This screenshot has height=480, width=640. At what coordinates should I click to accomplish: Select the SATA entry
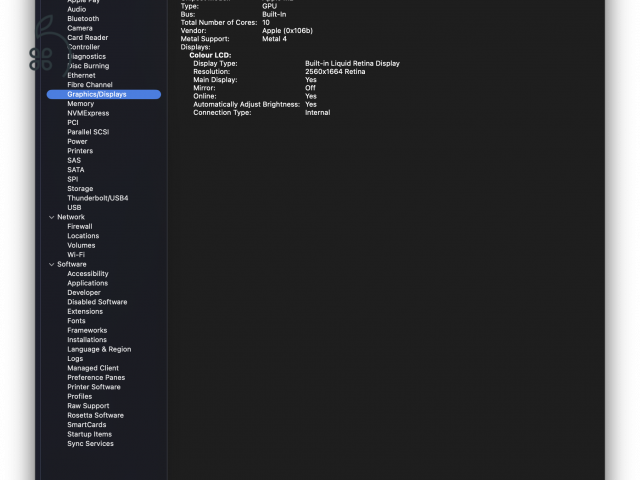tap(76, 170)
